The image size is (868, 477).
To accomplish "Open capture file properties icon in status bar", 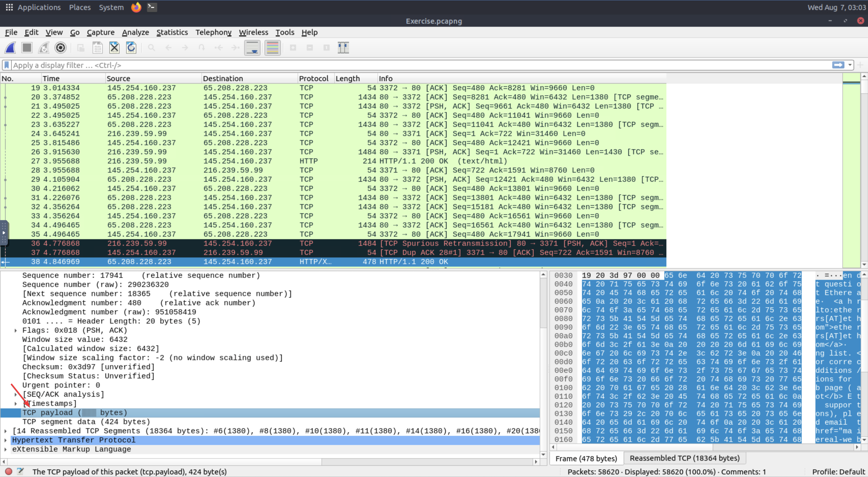I will pyautogui.click(x=20, y=471).
